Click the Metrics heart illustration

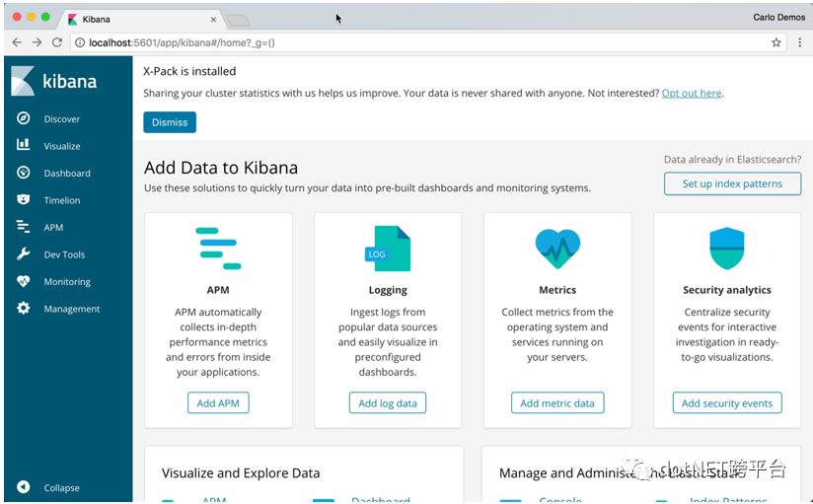click(557, 249)
